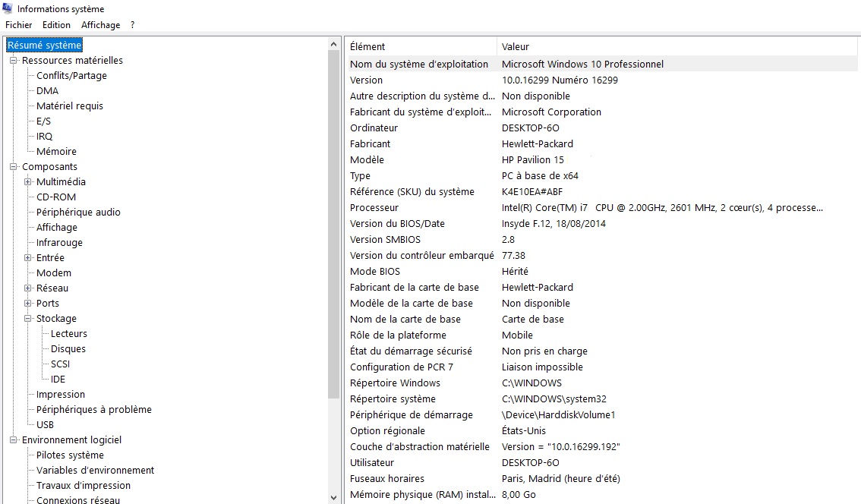The width and height of the screenshot is (861, 504).
Task: Collapse the Ressources matérielles node
Action: [14, 61]
